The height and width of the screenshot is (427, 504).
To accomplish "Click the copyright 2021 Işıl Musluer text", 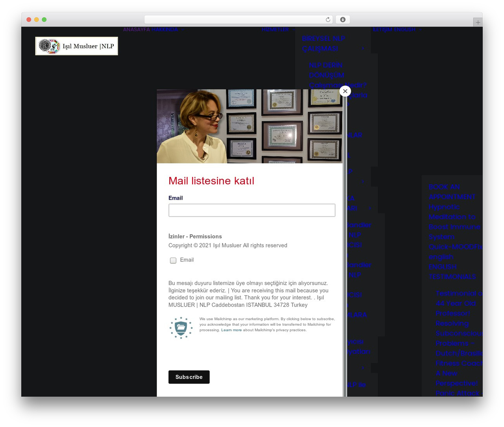I will (228, 245).
